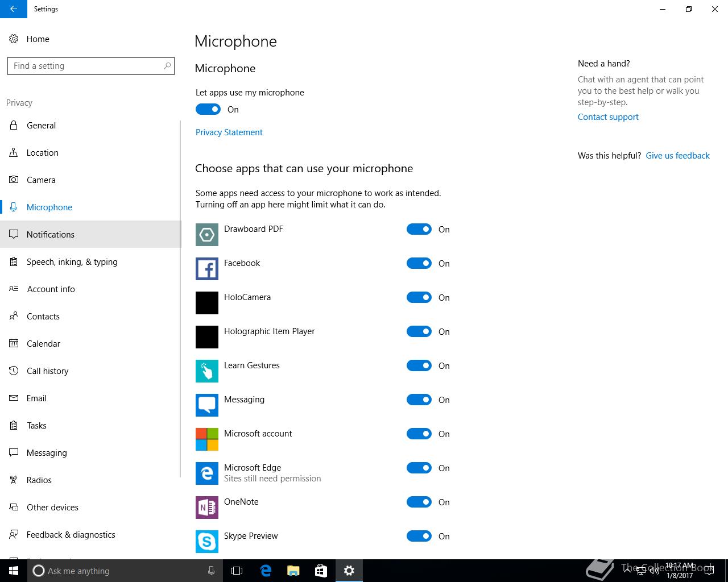Select Microphone in the sidebar
Viewport: 728px width, 582px height.
pos(90,207)
